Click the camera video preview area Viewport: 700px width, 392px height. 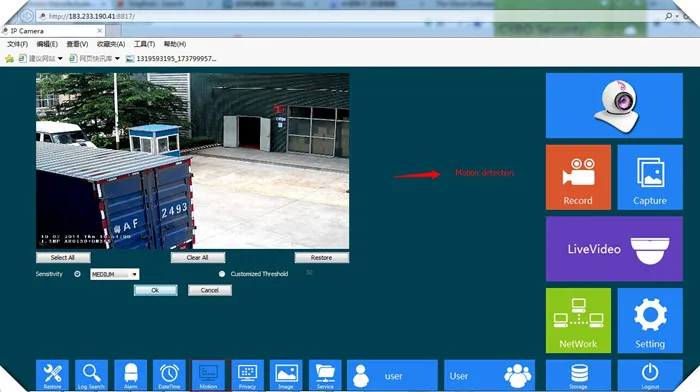192,161
